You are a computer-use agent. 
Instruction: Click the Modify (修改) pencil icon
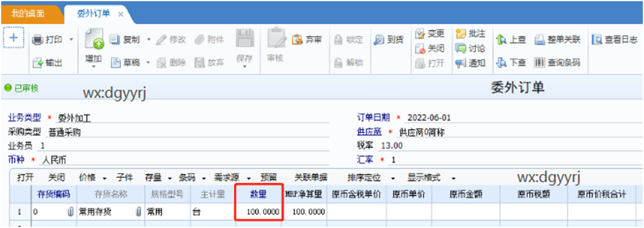161,40
